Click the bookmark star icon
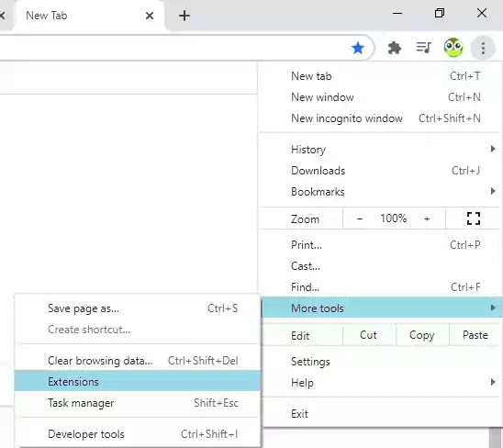This screenshot has height=448, width=503. pyautogui.click(x=357, y=48)
